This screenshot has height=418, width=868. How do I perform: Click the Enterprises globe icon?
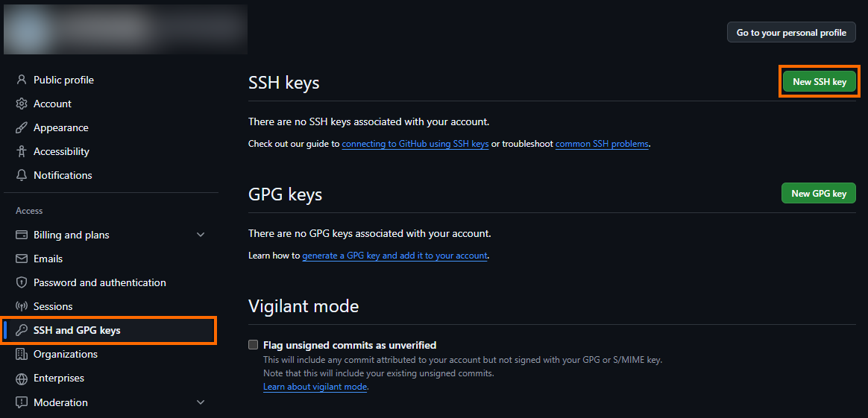(x=22, y=379)
